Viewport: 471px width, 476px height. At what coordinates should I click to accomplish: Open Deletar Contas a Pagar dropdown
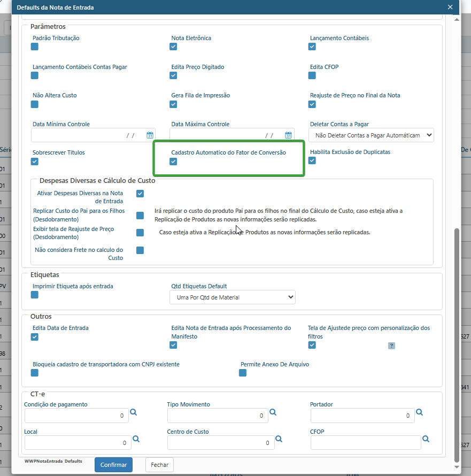(x=372, y=136)
